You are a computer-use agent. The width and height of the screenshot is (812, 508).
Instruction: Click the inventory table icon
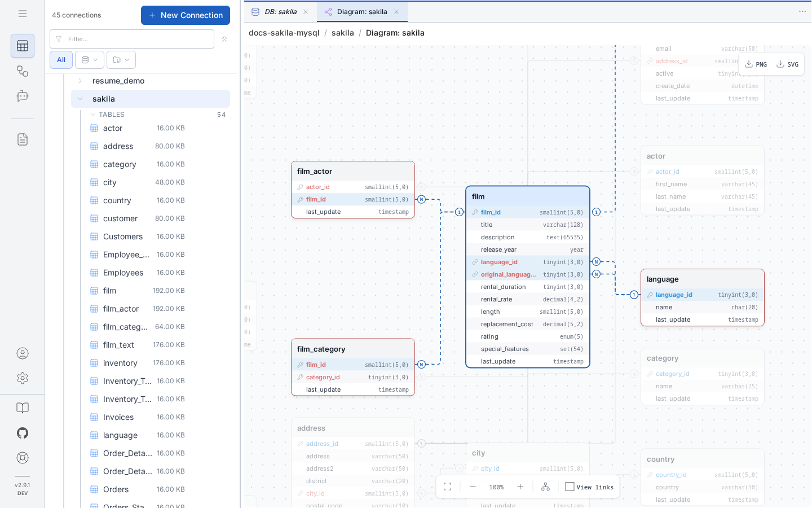pyautogui.click(x=95, y=363)
